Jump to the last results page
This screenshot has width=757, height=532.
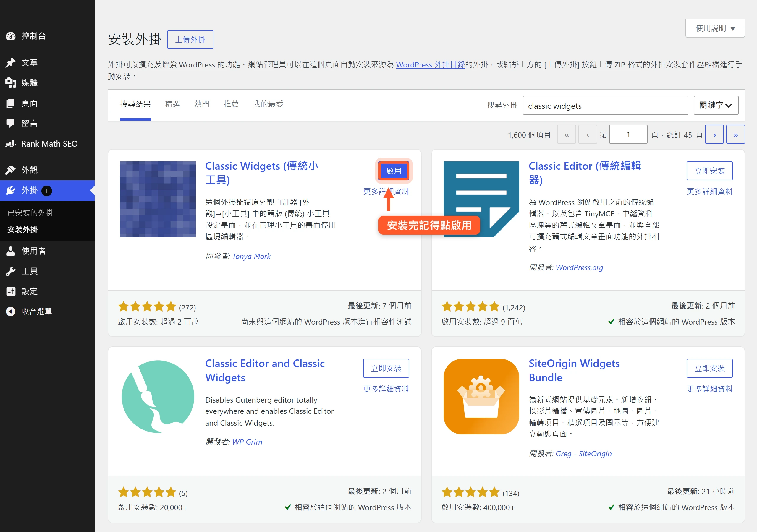[x=736, y=134]
